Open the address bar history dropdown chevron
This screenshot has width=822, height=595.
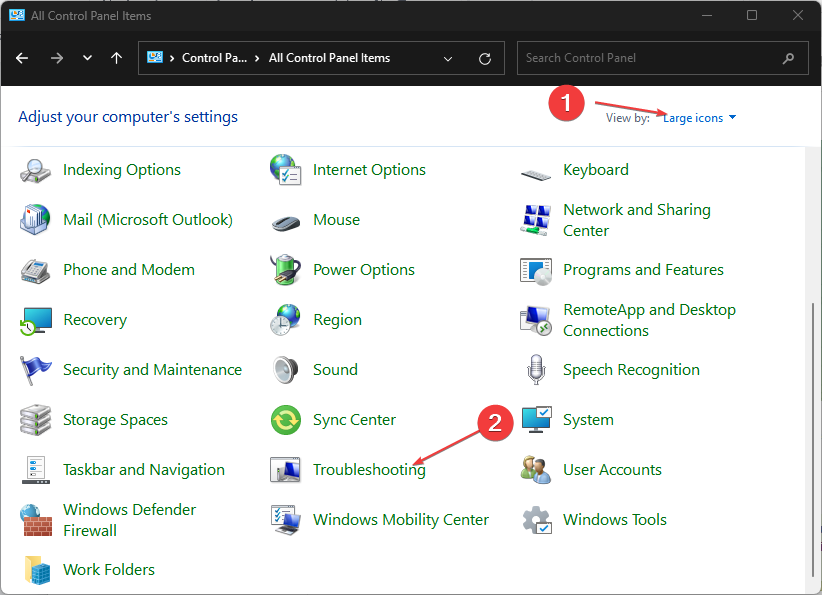[447, 58]
